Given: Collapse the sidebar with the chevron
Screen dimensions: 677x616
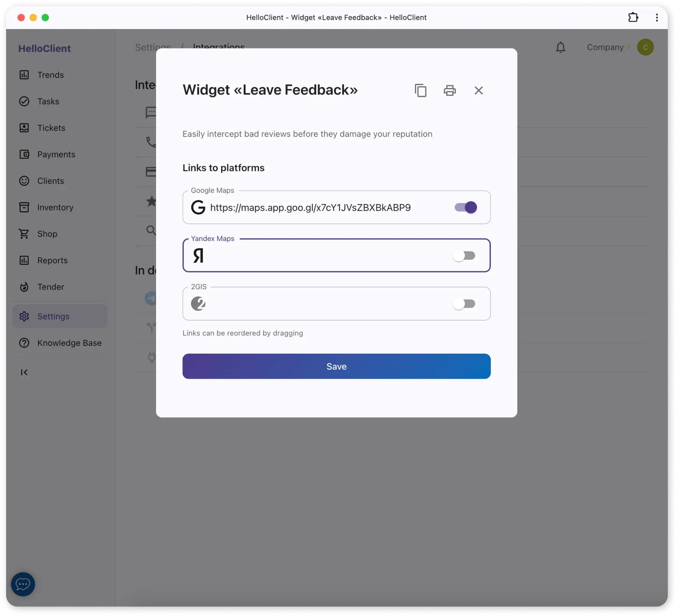Looking at the screenshot, I should point(24,372).
